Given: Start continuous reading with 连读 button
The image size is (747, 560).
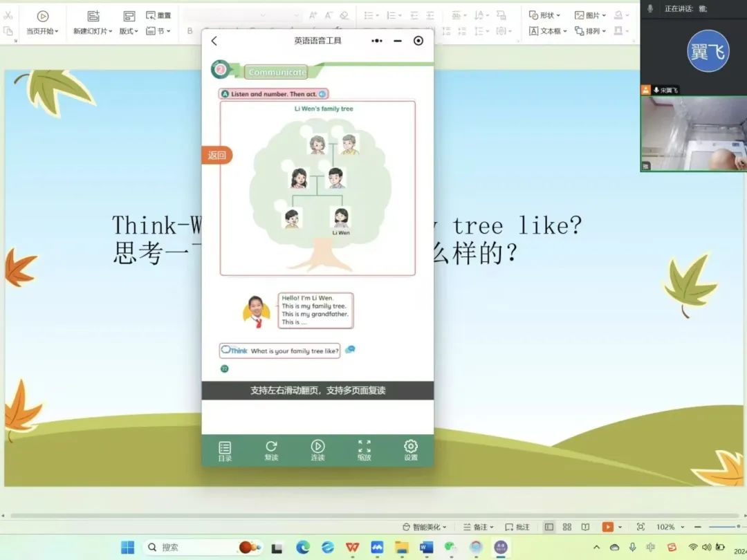Looking at the screenshot, I should point(317,451).
